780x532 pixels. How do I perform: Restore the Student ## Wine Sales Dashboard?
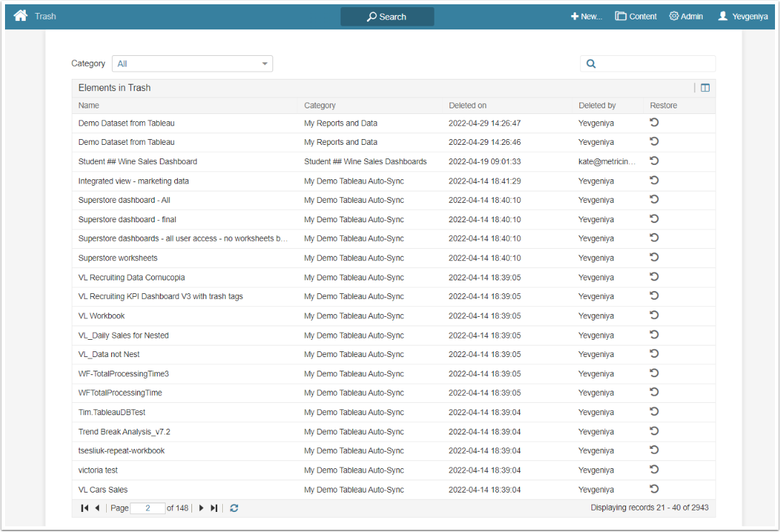654,161
